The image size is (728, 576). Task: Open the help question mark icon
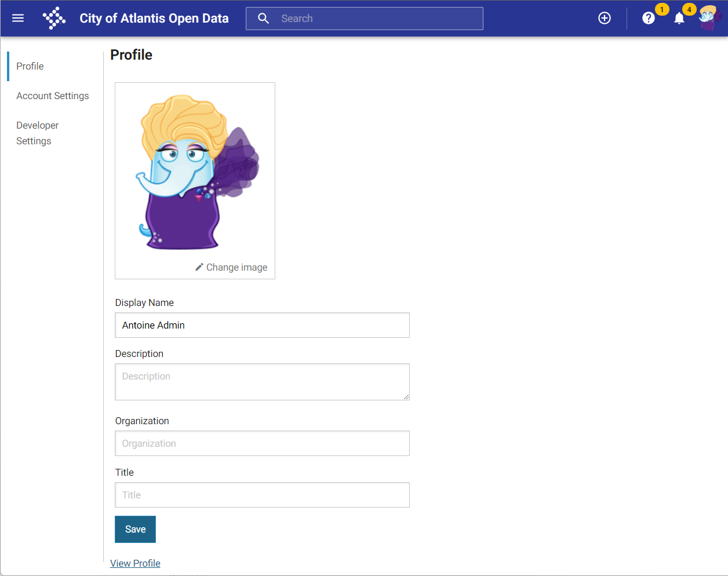click(x=649, y=19)
